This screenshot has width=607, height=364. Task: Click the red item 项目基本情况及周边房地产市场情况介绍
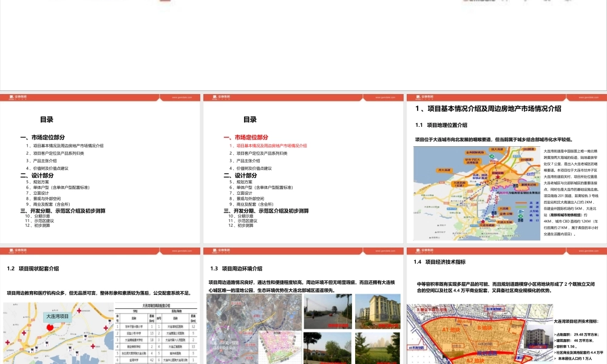[x=268, y=146]
